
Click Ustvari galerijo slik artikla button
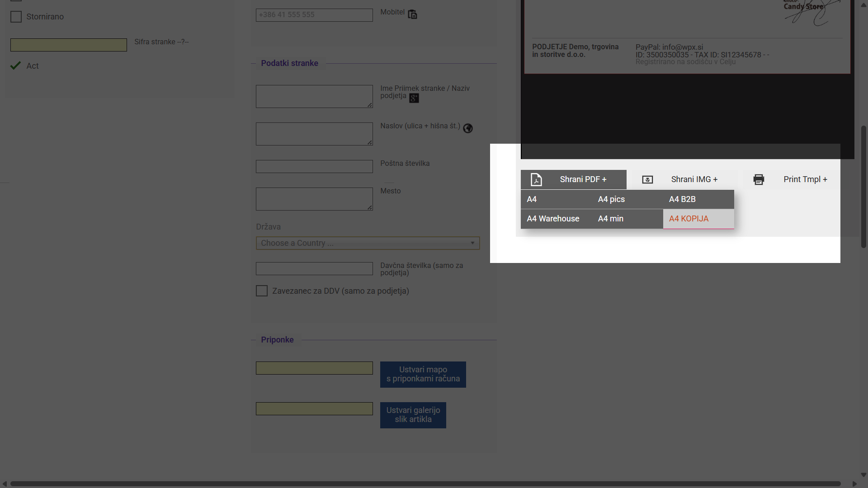click(413, 415)
